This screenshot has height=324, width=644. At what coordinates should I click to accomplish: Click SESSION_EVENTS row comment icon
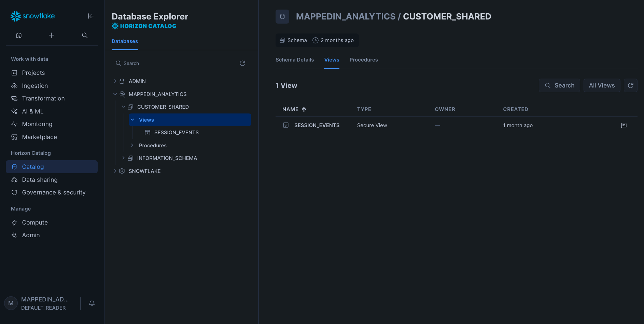[624, 125]
